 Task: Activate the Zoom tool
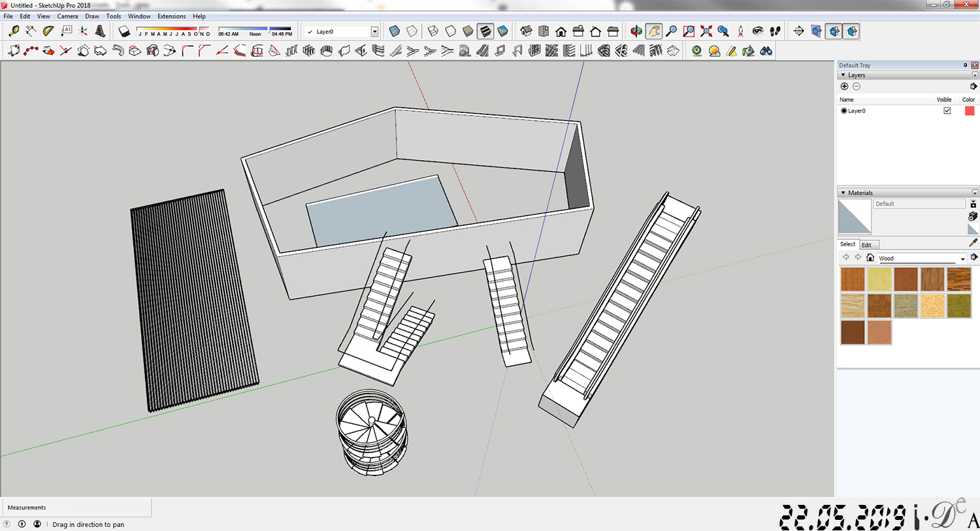pyautogui.click(x=672, y=31)
